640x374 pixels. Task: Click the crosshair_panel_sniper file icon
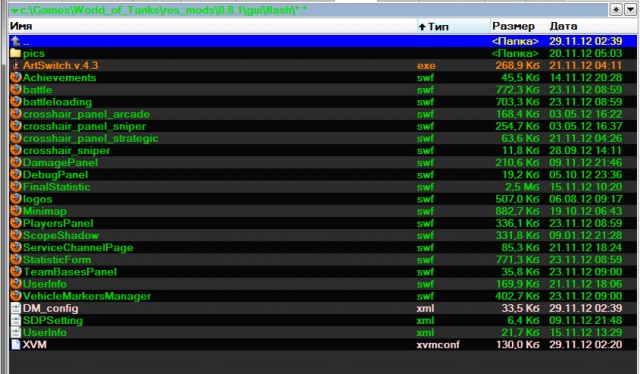(x=16, y=126)
